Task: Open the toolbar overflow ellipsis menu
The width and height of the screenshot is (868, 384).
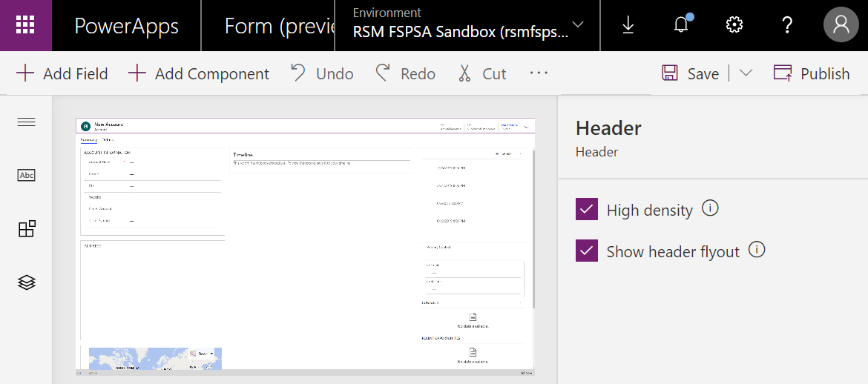Action: tap(539, 73)
